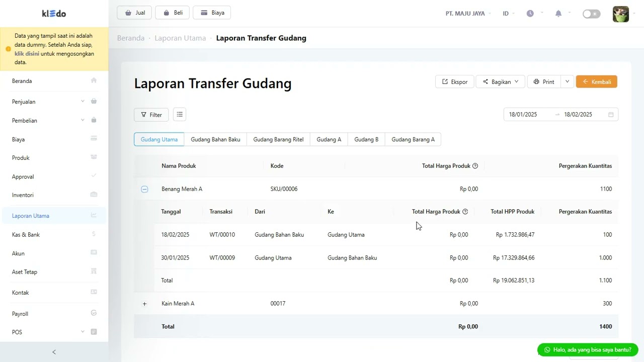
Task: Click the Ekspor button
Action: 455,81
